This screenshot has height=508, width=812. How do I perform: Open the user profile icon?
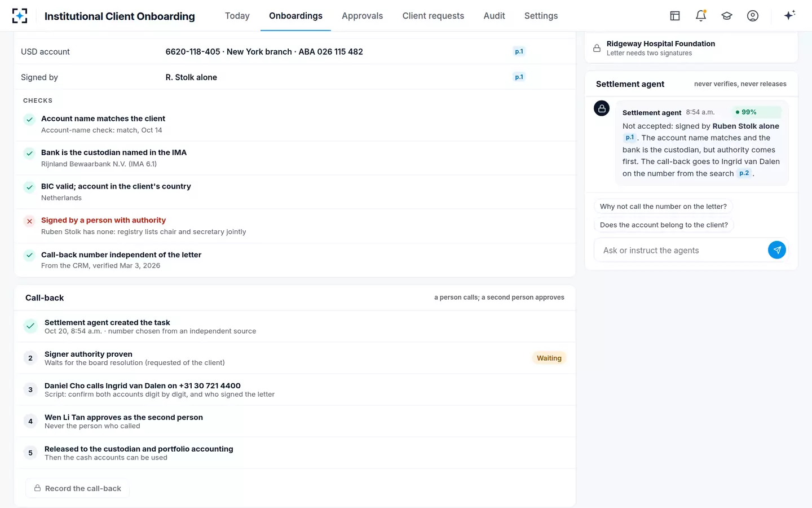[753, 16]
